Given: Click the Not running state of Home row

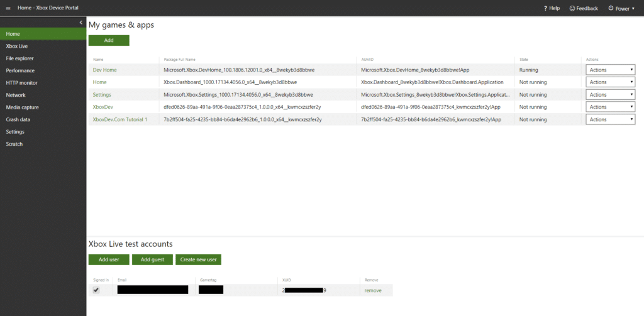Looking at the screenshot, I should point(533,82).
